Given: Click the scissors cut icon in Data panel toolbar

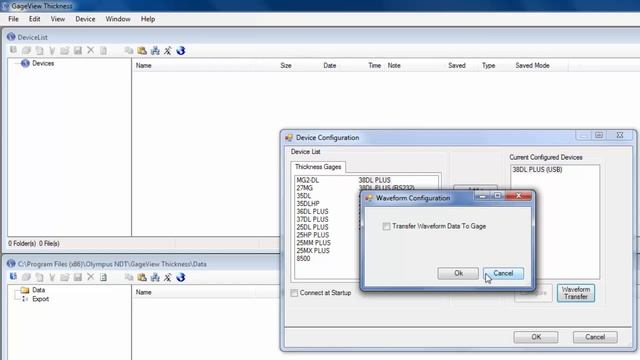Looking at the screenshot, I should point(52,277).
